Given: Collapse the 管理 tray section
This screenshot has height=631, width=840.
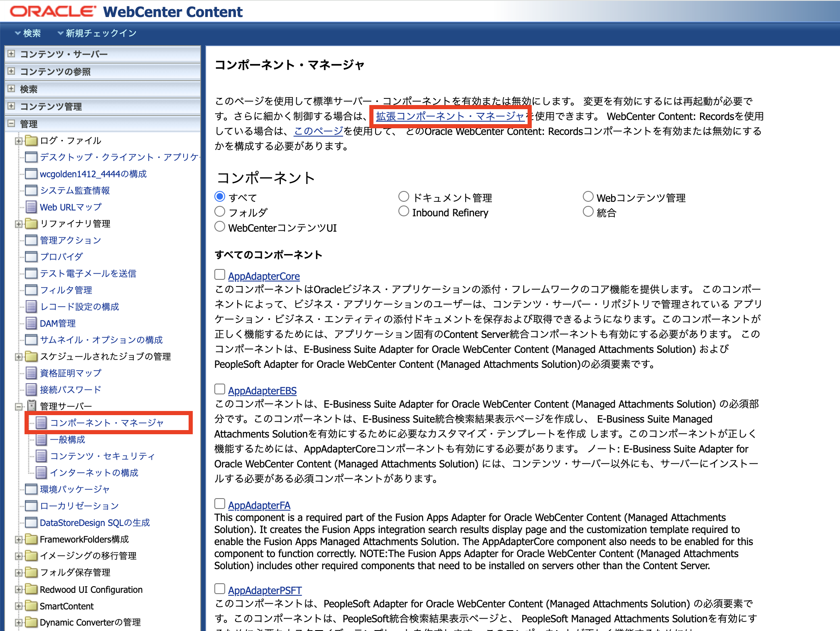Looking at the screenshot, I should tap(12, 124).
